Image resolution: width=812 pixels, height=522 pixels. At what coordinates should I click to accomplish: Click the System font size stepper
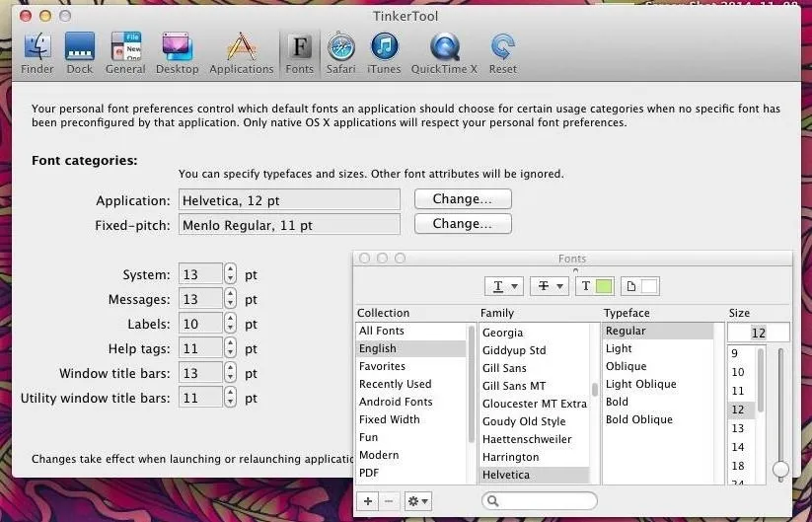point(231,274)
